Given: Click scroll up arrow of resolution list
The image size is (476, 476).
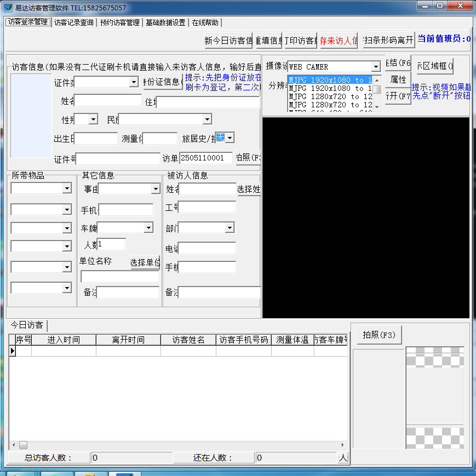Looking at the screenshot, I should tap(377, 80).
